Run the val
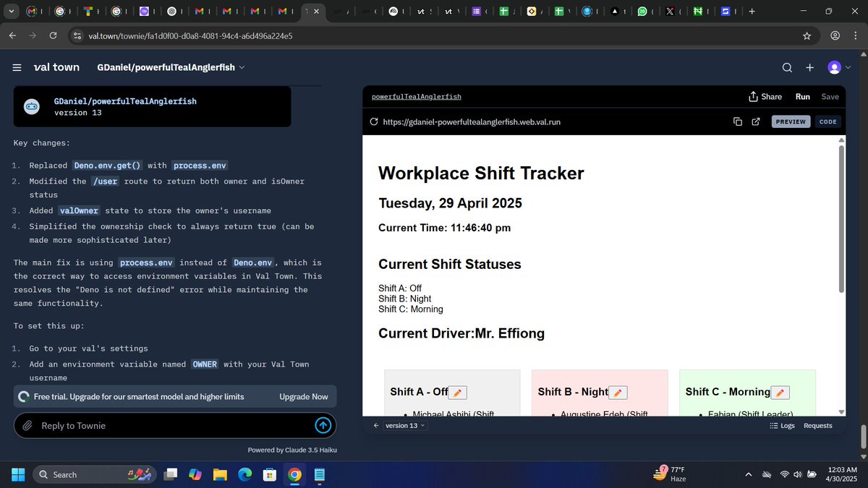The width and height of the screenshot is (868, 488). click(803, 97)
